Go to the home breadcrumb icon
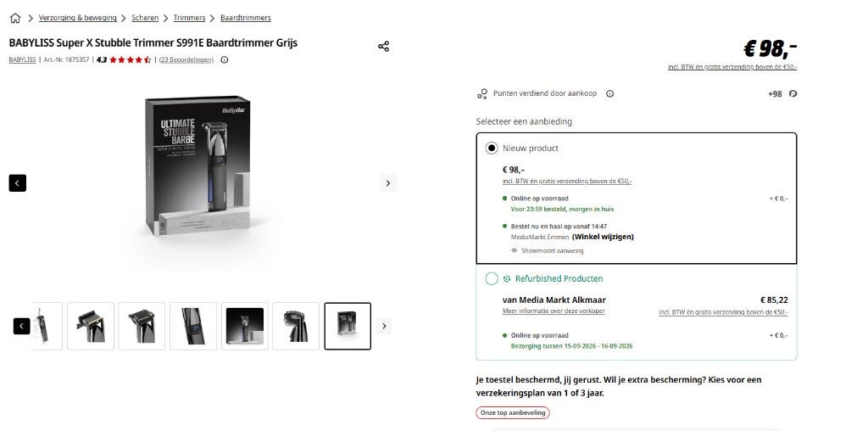The width and height of the screenshot is (868, 431). [15, 18]
